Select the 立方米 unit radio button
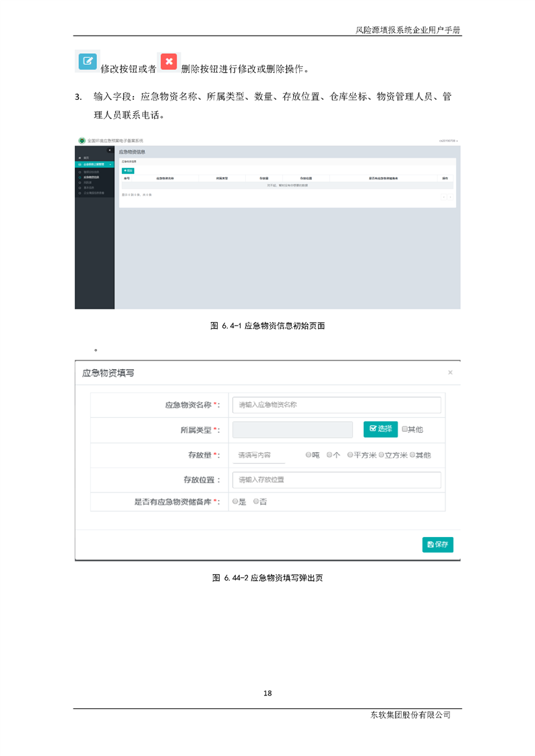Screen dimensions: 535x756 (381, 455)
